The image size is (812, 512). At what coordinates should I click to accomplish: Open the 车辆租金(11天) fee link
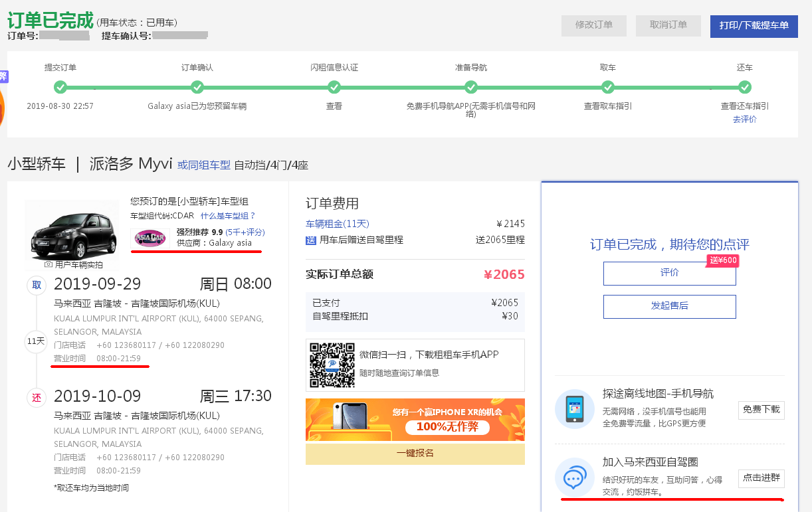click(x=337, y=224)
